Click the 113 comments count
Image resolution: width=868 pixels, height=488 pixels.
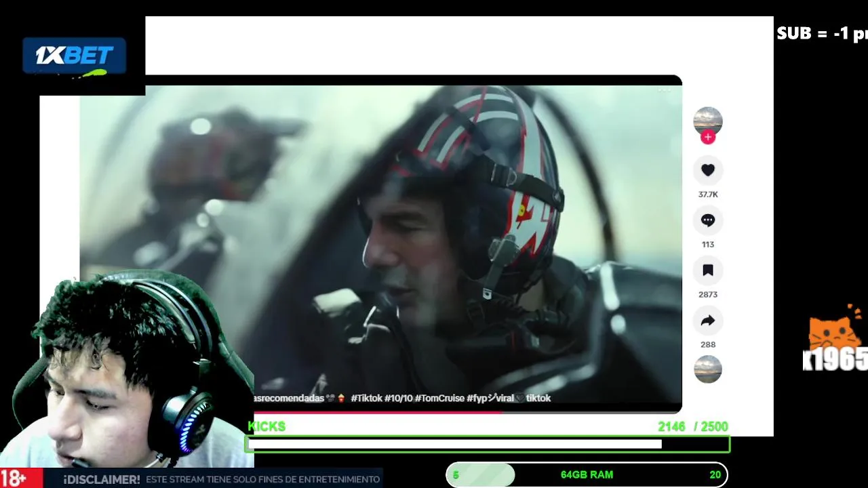tap(708, 245)
